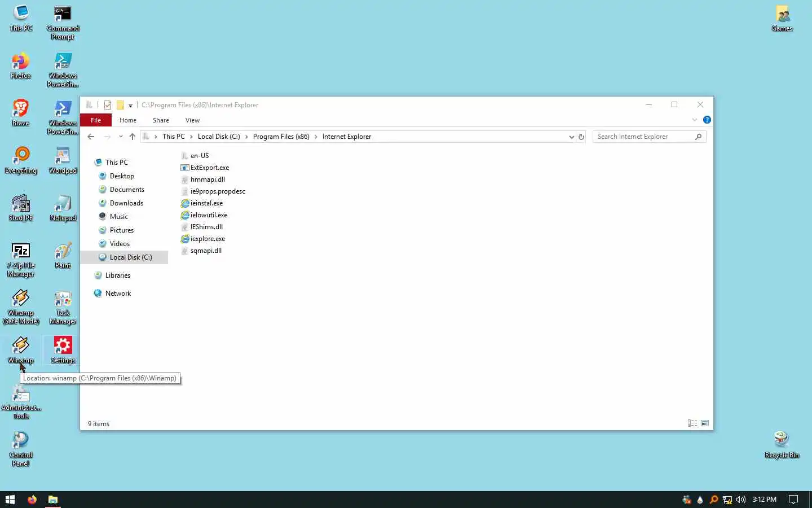Switch to the Home ribbon tab
Screen dimensions: 812x508
(x=128, y=120)
